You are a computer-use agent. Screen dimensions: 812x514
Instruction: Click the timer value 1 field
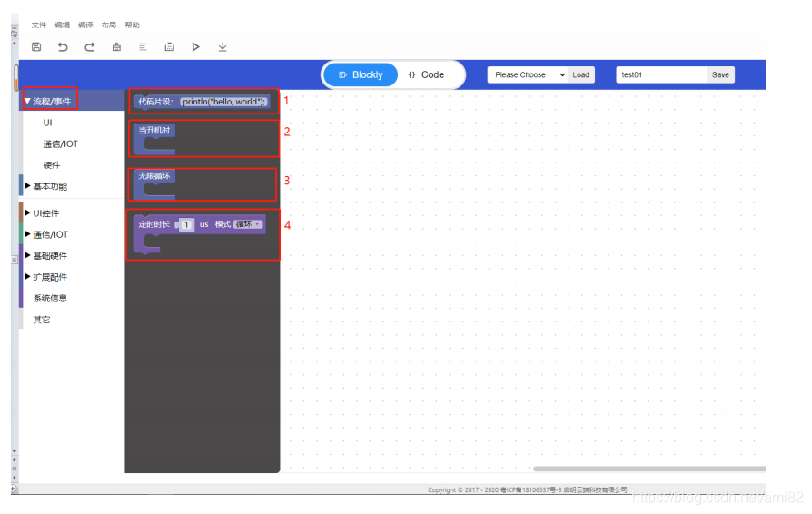[x=186, y=224]
